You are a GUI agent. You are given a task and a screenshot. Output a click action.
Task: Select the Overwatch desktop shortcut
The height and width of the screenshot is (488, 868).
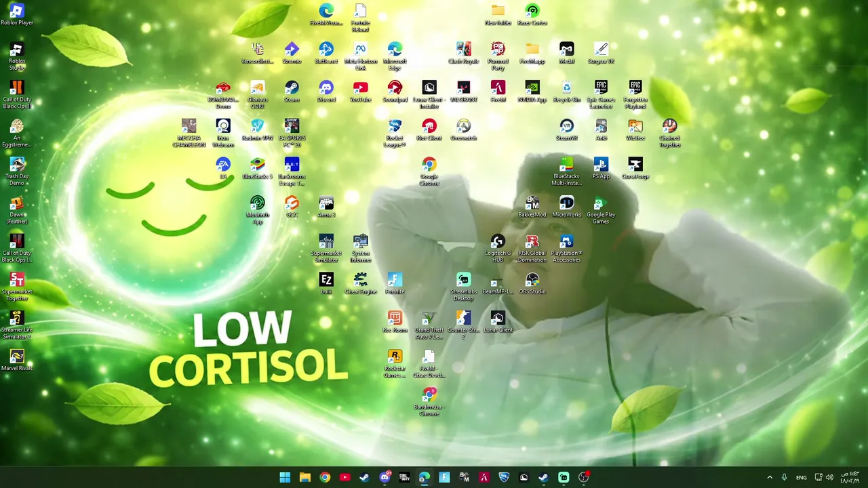464,129
